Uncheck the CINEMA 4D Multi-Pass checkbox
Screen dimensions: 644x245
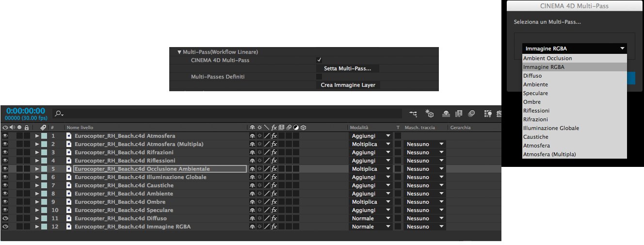click(319, 60)
